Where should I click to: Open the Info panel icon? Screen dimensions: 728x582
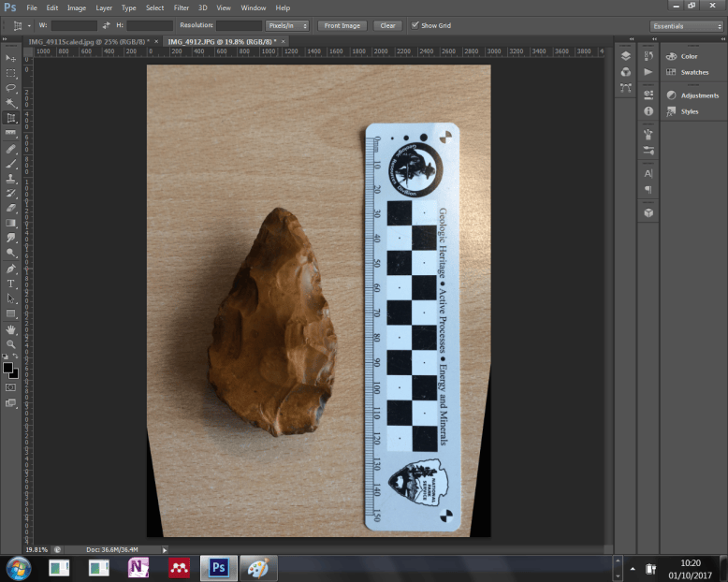tap(648, 111)
